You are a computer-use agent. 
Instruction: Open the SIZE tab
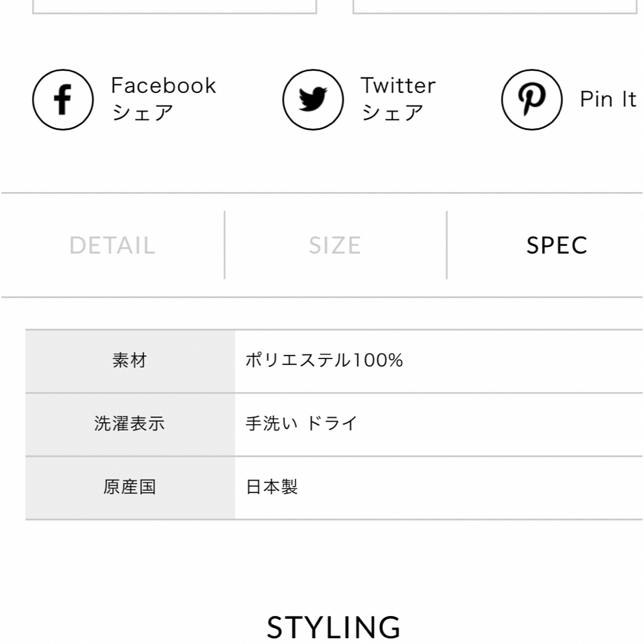coord(335,245)
